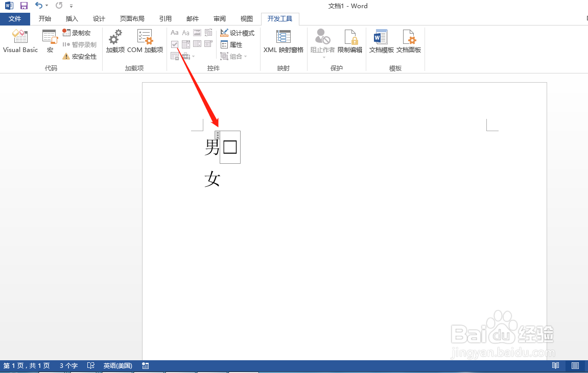Screen dimensions: 588x373
Task: Start recording with 录制宏
Action: 77,33
